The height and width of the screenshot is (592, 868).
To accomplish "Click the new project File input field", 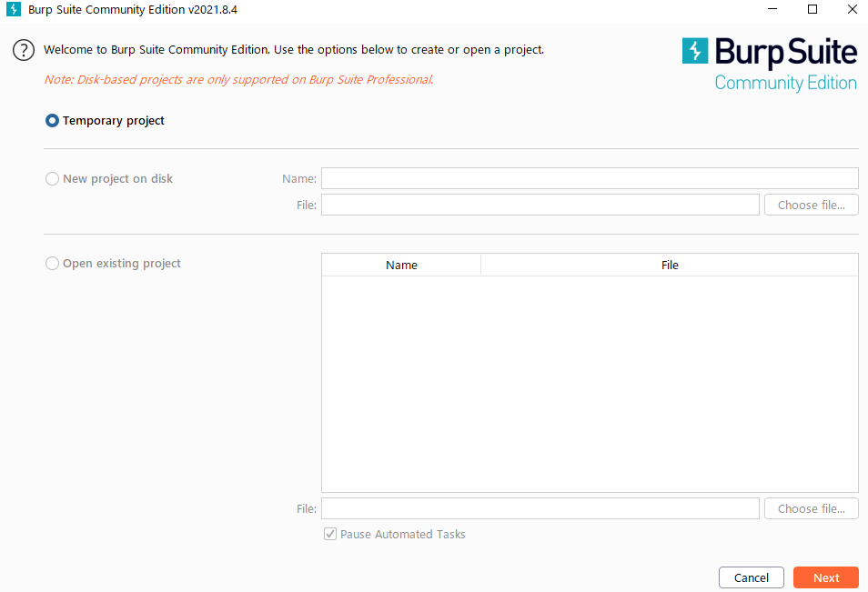I will pos(540,205).
